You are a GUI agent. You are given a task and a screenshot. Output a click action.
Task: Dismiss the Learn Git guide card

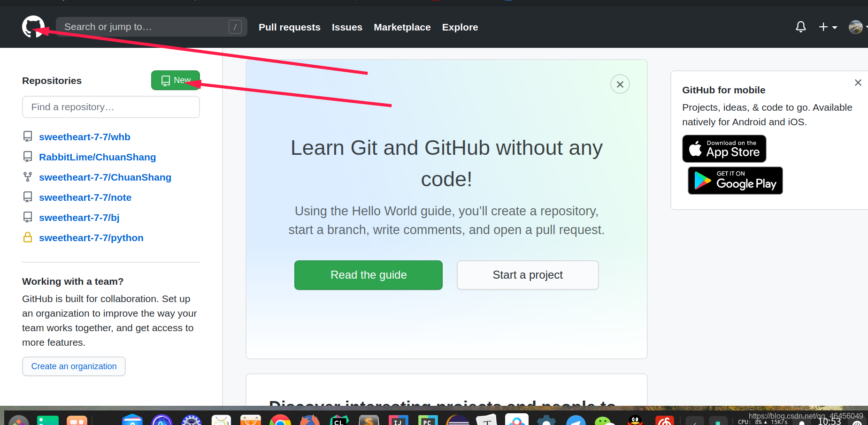(x=620, y=84)
